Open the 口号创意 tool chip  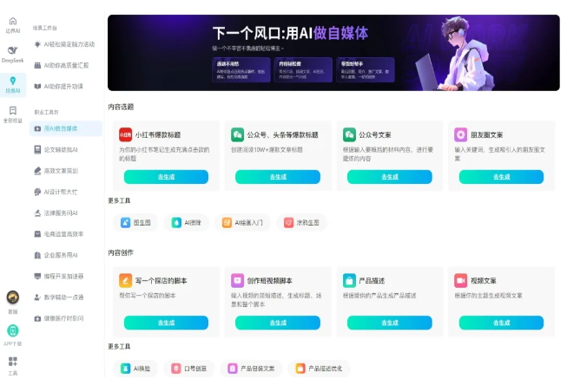(188, 369)
